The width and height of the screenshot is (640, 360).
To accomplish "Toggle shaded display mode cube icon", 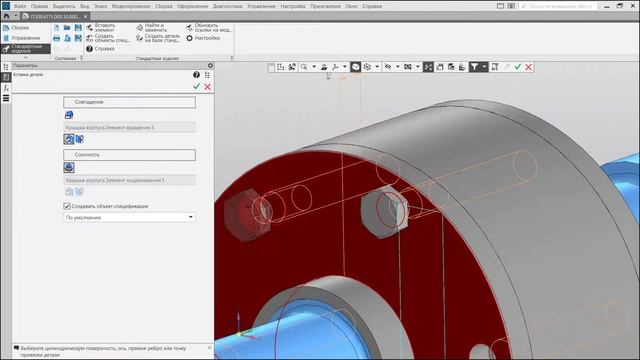I will 356,67.
